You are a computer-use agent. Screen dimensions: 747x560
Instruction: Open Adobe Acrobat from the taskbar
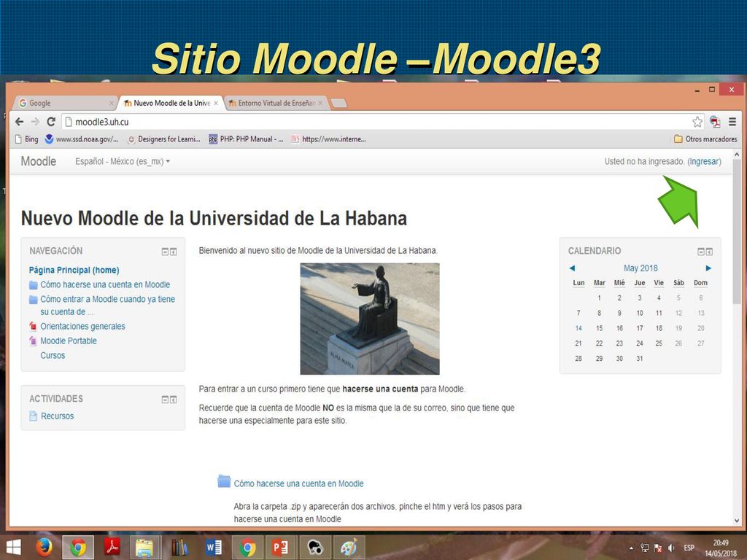112,547
